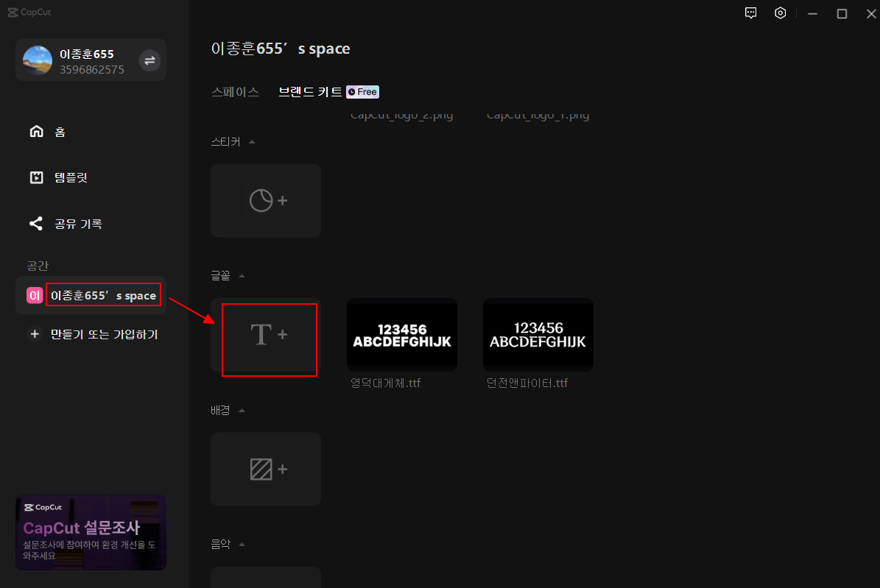Click the switch account arrows icon
The height and width of the screenshot is (588, 880).
pos(149,60)
